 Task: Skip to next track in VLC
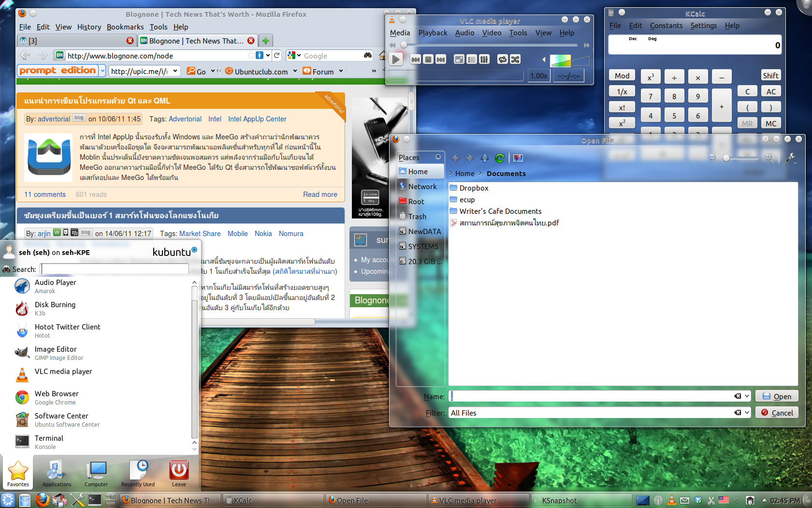click(x=441, y=60)
